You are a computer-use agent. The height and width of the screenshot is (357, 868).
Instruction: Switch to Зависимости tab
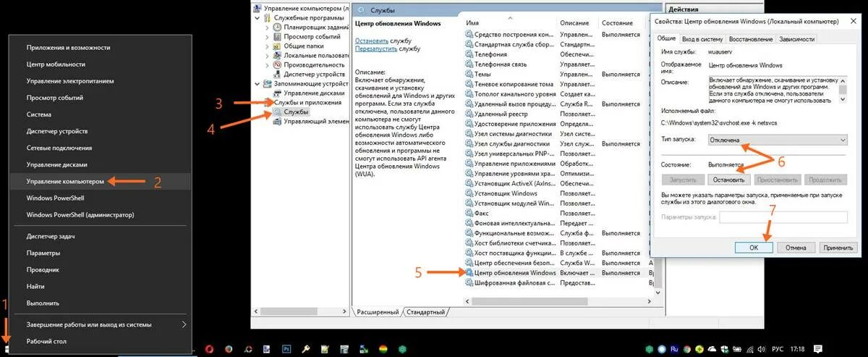pyautogui.click(x=797, y=39)
